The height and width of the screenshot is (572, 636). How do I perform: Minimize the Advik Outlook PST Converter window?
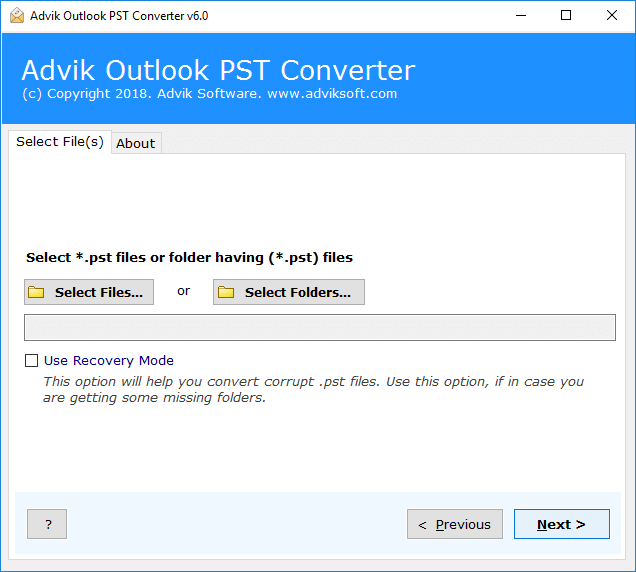521,16
